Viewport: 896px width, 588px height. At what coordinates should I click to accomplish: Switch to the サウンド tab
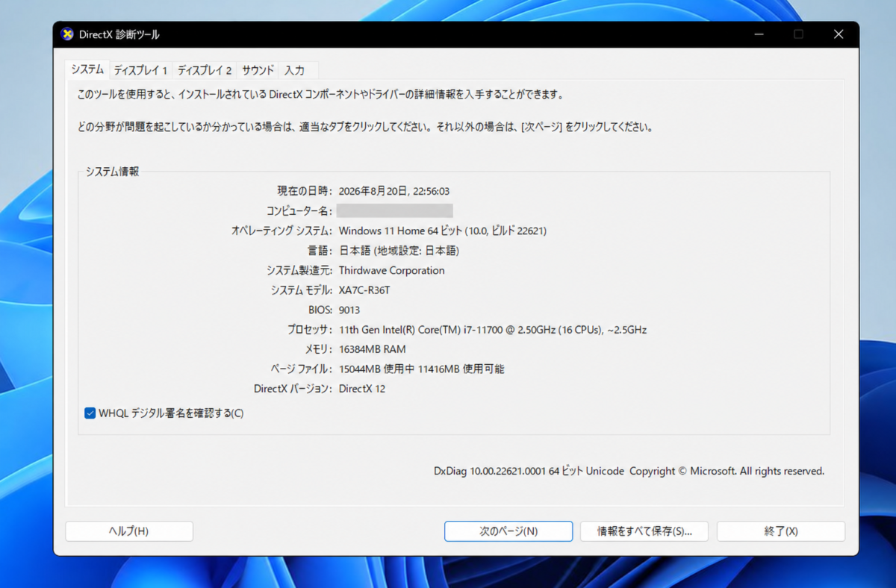point(258,70)
